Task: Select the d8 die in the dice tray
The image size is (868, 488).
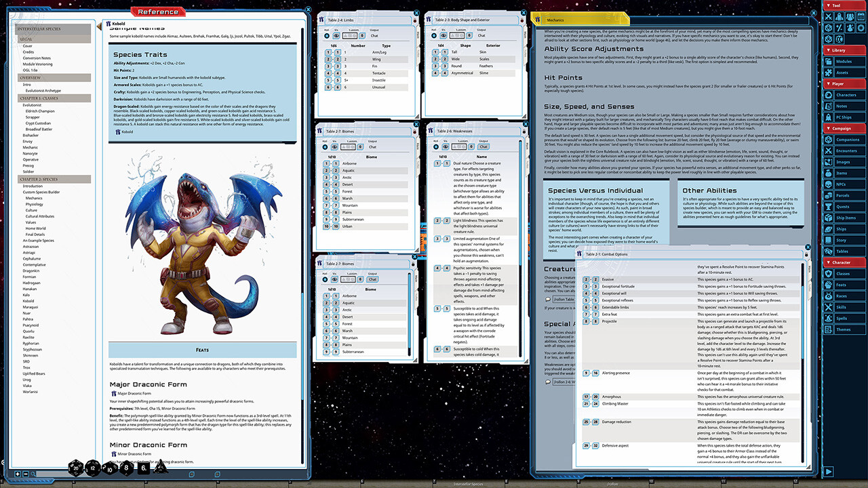Action: pyautogui.click(x=126, y=468)
